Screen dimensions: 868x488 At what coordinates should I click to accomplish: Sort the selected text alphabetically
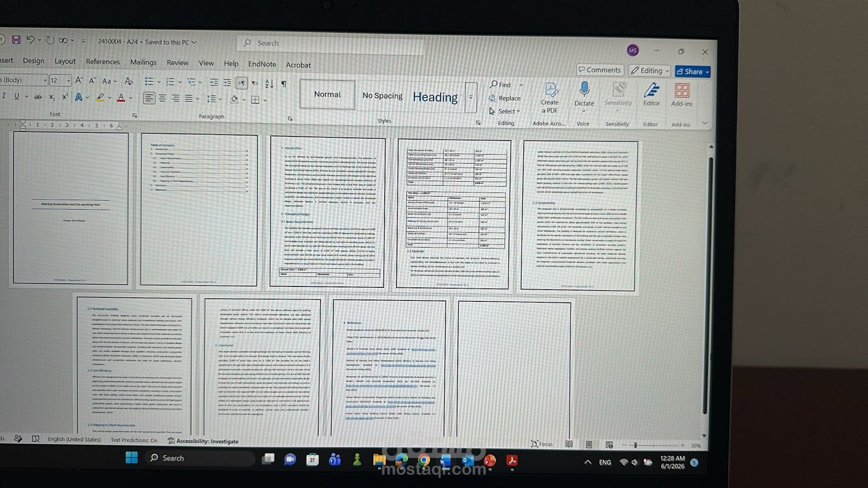tap(270, 84)
